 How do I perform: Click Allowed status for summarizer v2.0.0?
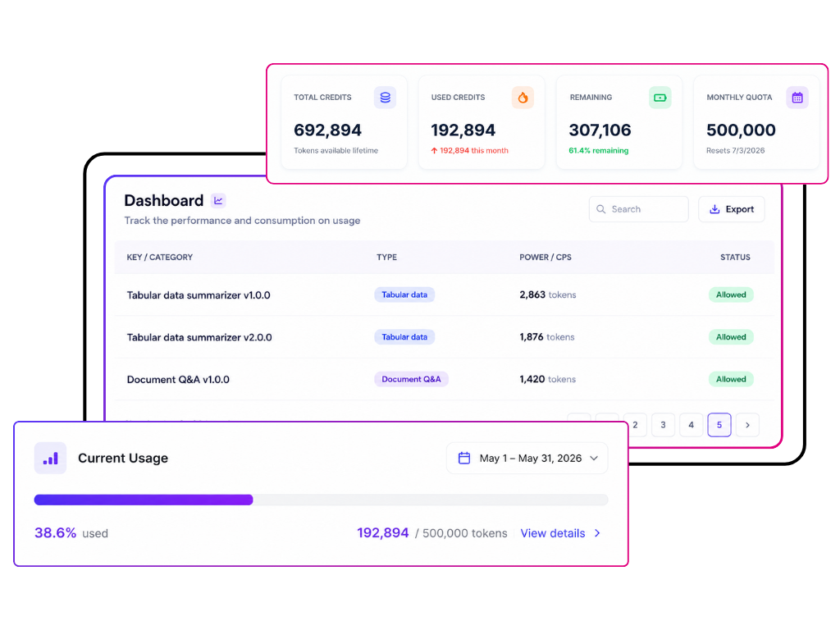731,337
